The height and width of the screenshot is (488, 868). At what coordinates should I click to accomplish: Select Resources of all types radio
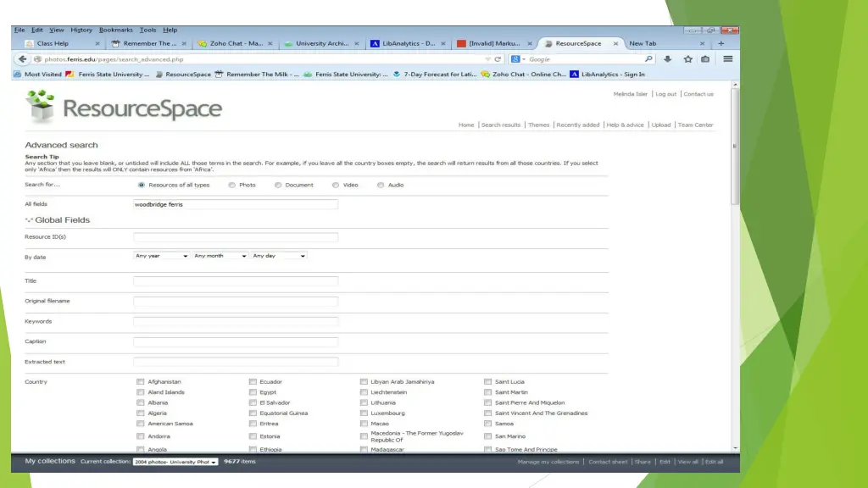coord(142,185)
